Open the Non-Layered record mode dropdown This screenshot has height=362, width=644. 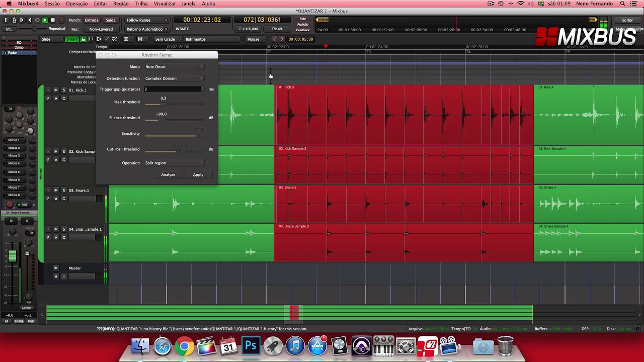coord(101,29)
